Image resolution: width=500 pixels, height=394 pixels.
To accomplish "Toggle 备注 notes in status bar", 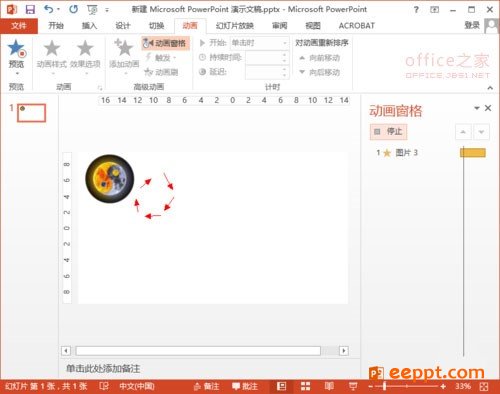I will click(206, 386).
